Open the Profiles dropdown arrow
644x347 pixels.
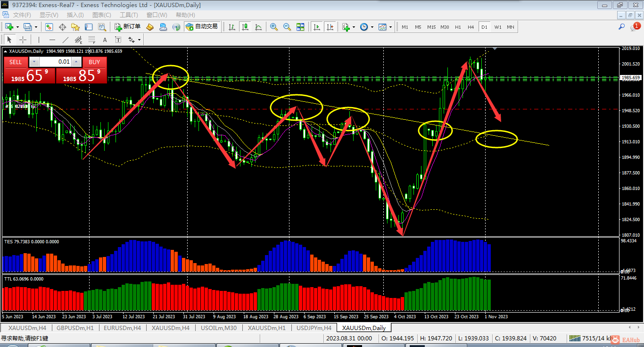pos(36,27)
